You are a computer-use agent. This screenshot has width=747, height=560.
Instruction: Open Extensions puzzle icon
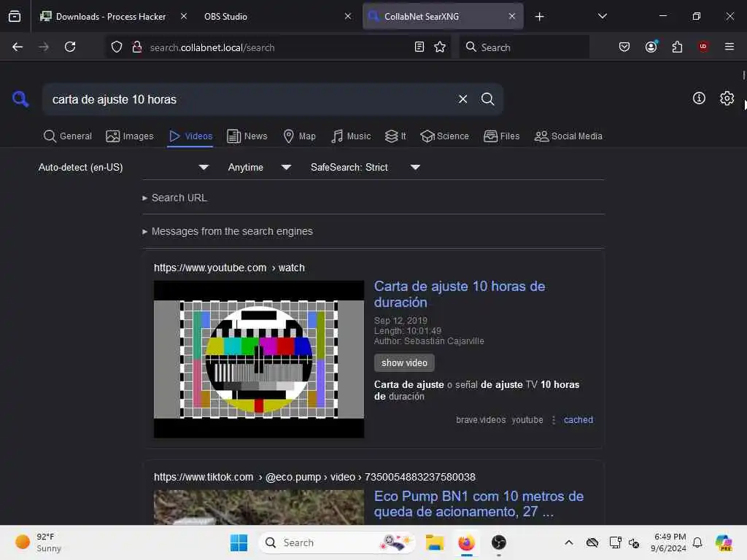tap(677, 47)
